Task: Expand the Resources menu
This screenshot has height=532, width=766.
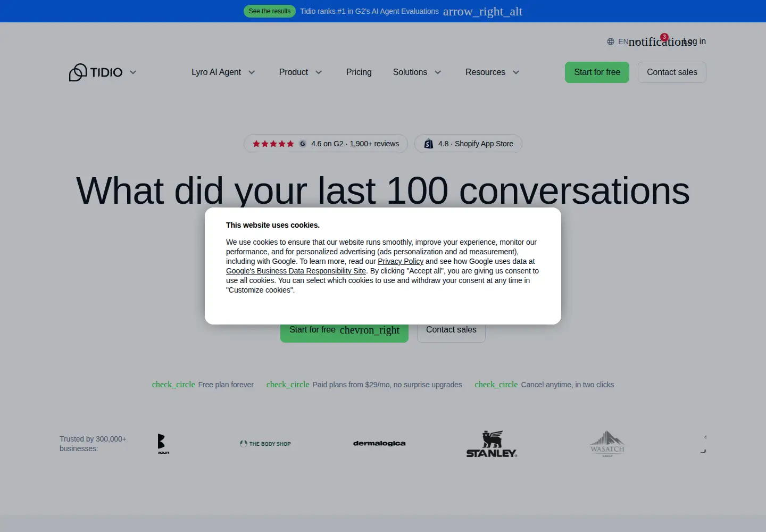Action: point(492,72)
